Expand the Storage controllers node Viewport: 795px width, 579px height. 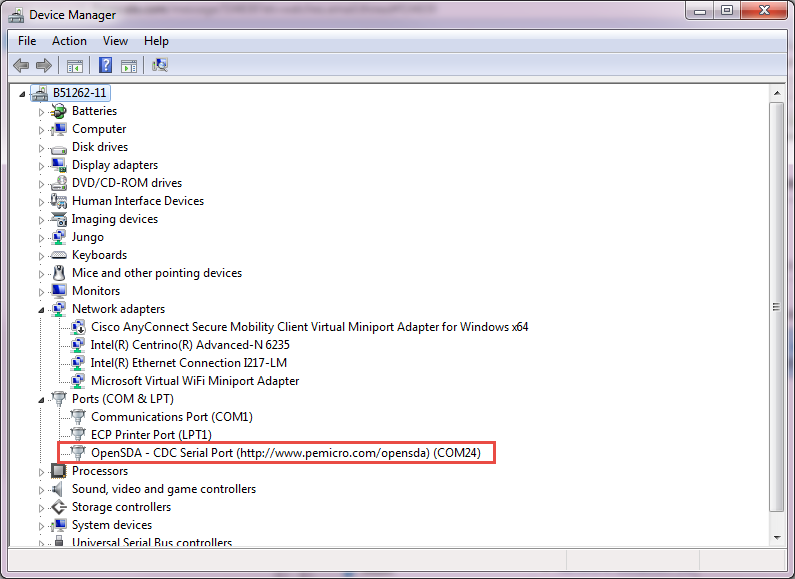point(41,508)
